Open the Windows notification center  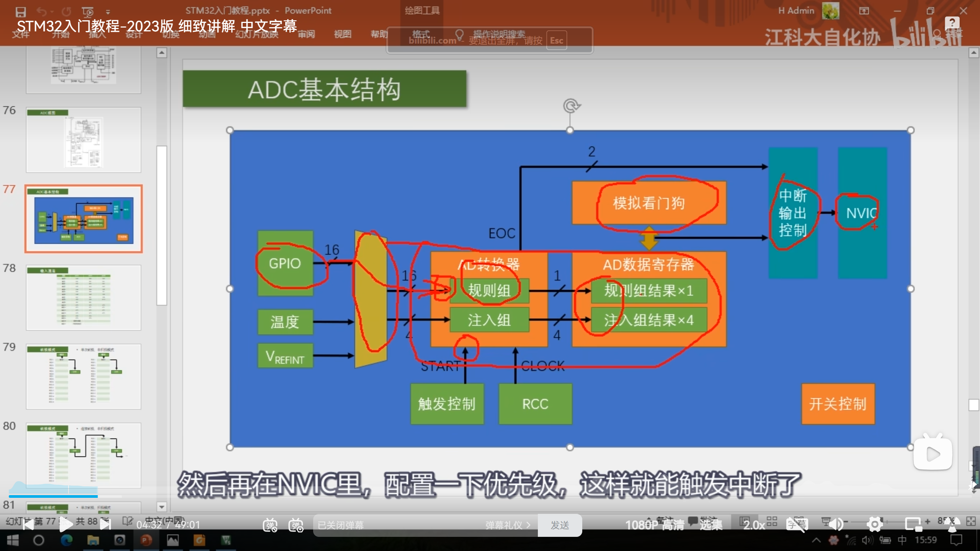(x=956, y=540)
